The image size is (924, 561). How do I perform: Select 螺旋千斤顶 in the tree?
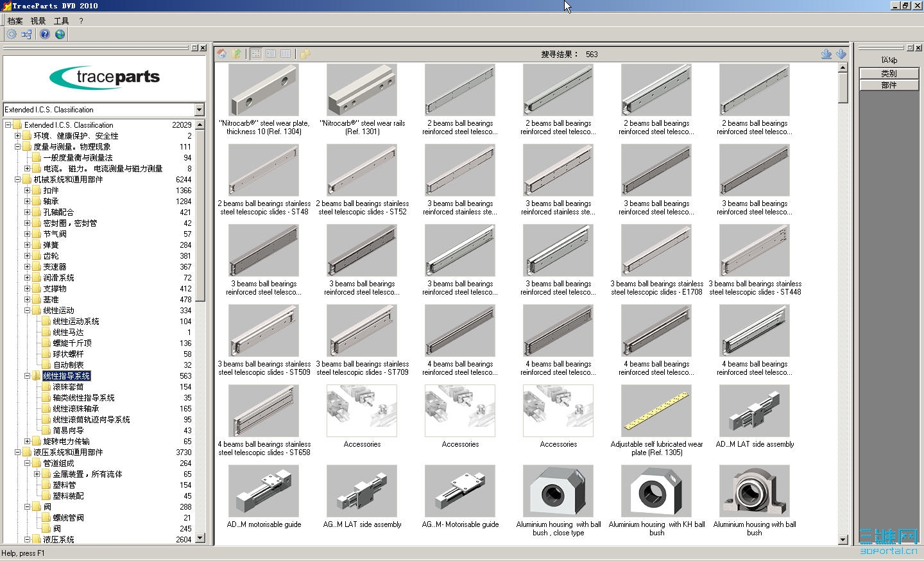(72, 343)
